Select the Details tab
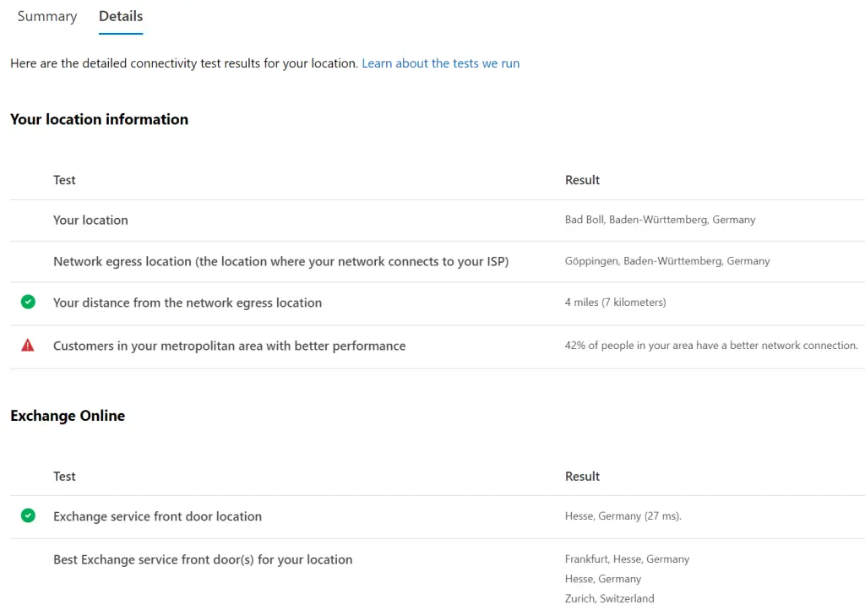 (x=121, y=16)
